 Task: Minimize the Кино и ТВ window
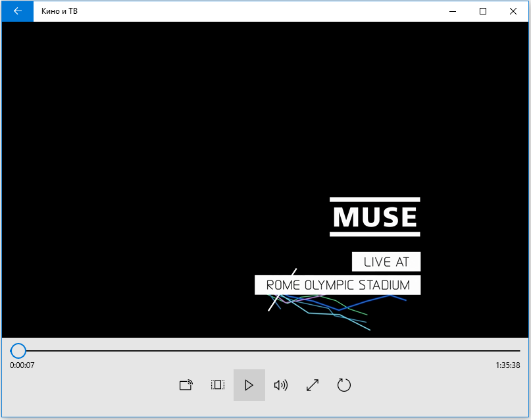453,11
